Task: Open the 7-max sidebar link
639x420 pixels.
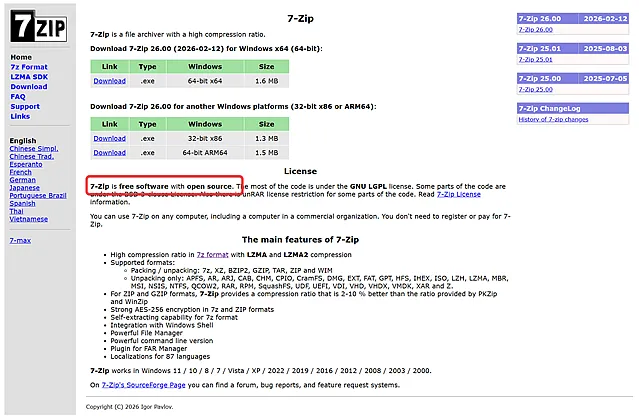Action: coord(20,241)
